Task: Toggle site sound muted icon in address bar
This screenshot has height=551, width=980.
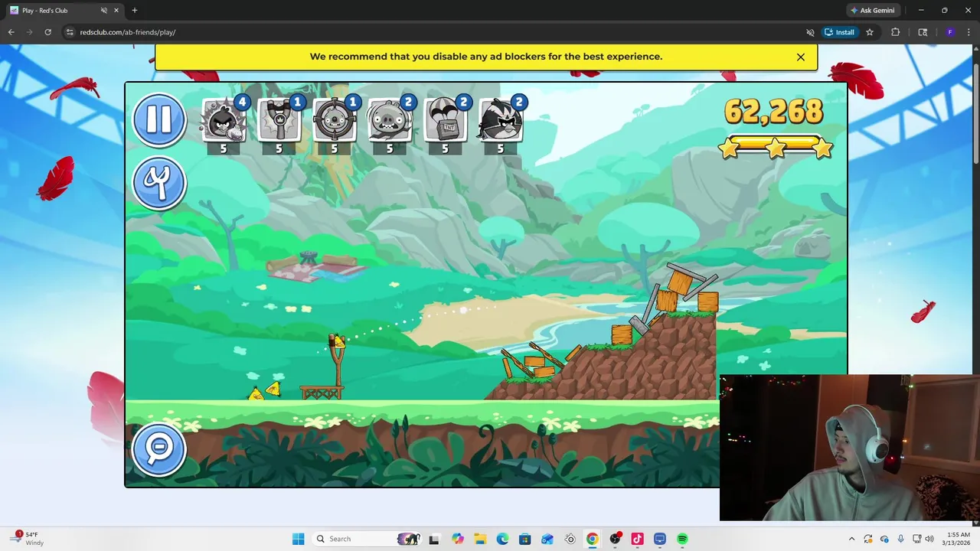Action: coord(810,32)
